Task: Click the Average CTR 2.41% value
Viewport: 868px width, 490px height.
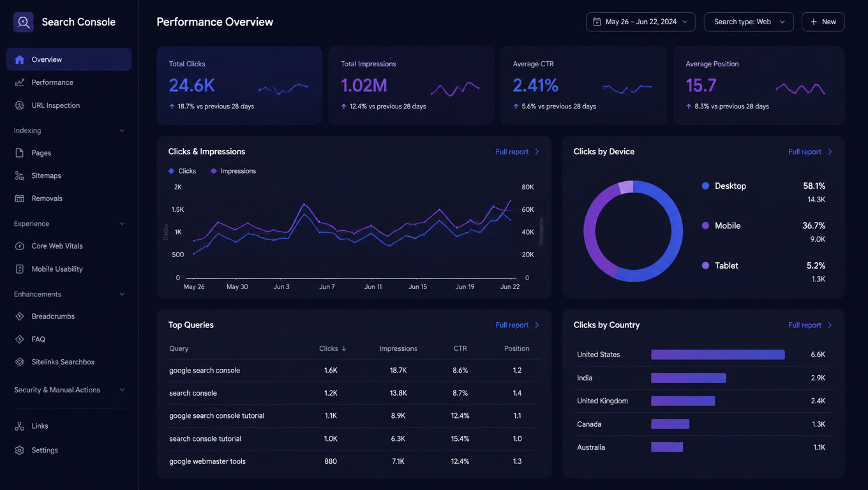Action: pos(535,85)
